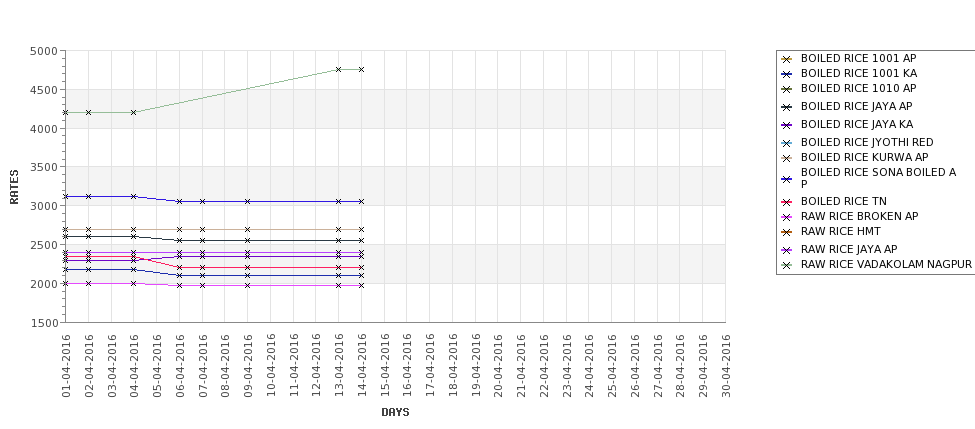Click the 11-04-2016 date label

[x=293, y=366]
